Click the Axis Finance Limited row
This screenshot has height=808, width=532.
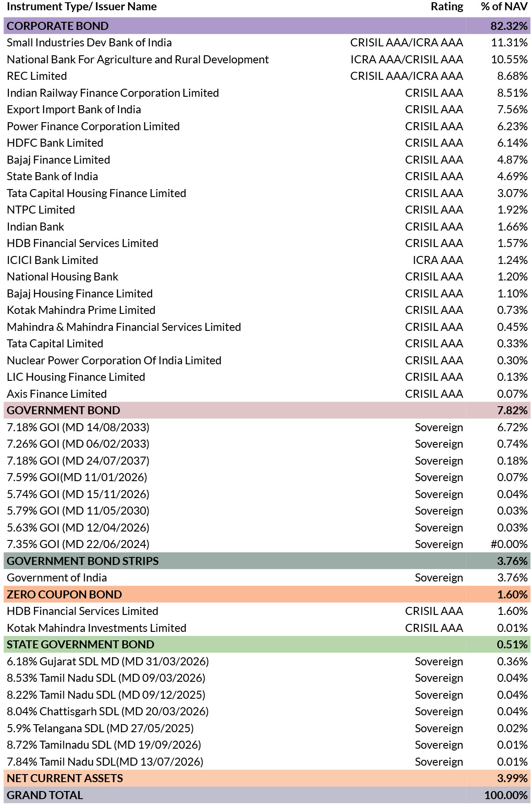point(267,394)
